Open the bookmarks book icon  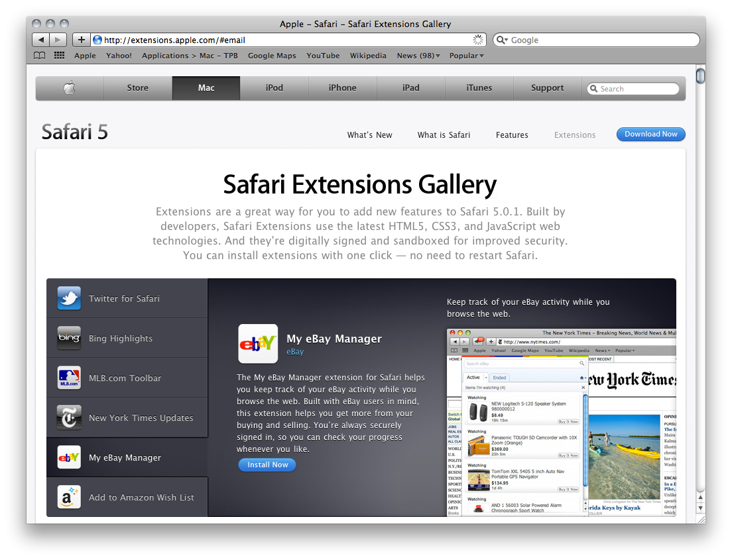coord(40,56)
